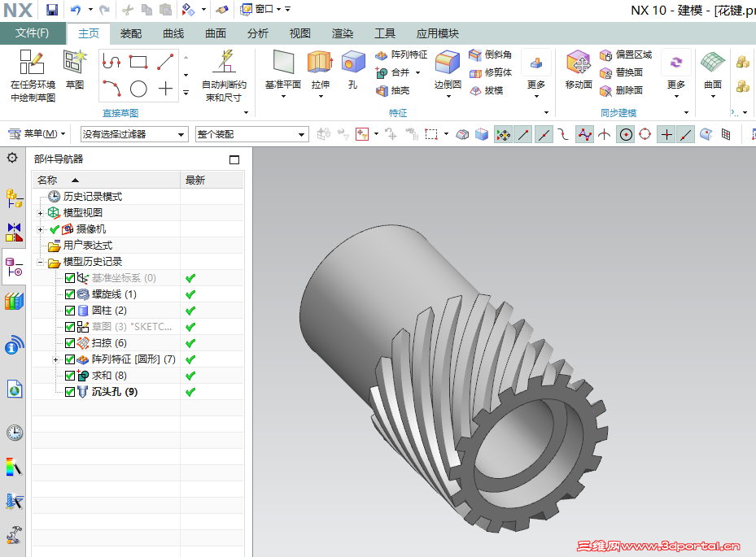Screen dimensions: 756x557
Task: Select the Point (plus) sketch tool
Action: point(165,89)
